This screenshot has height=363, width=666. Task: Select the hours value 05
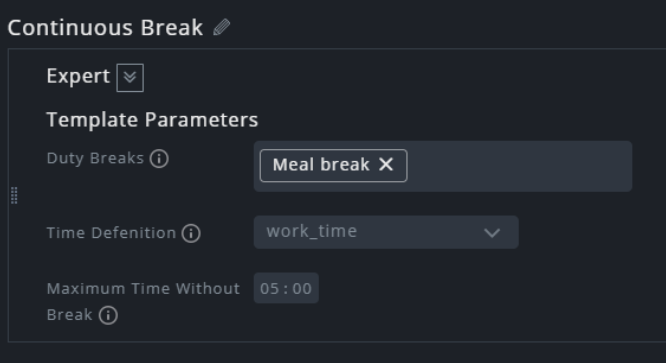[x=269, y=289]
